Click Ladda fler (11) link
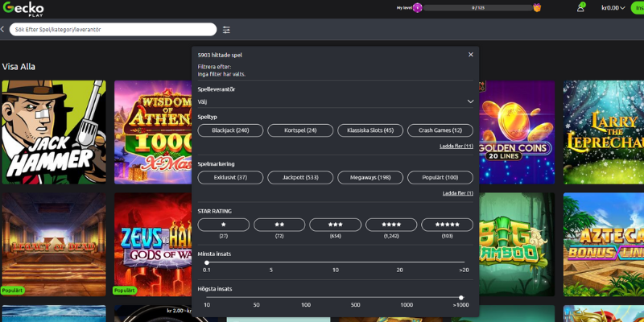This screenshot has width=644, height=322. pyautogui.click(x=456, y=147)
